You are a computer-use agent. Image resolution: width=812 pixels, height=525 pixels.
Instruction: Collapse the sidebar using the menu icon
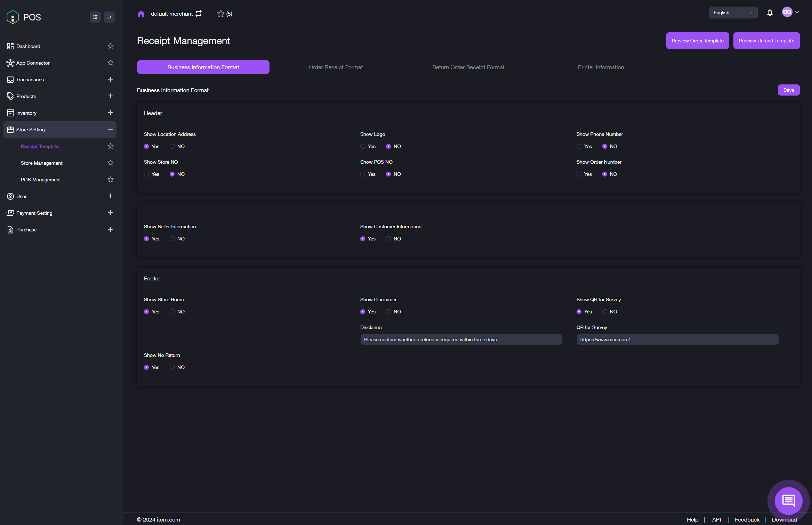point(109,17)
